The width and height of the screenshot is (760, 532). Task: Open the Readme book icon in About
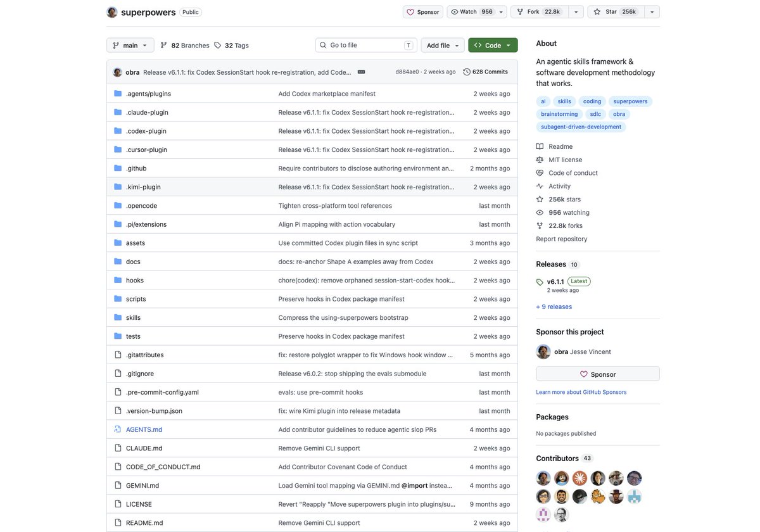click(x=540, y=146)
